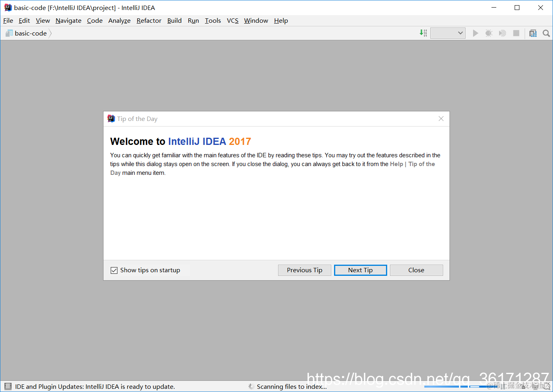This screenshot has width=553, height=392.
Task: Click the breadcrumb chevron after basic-code
Action: pyautogui.click(x=50, y=34)
